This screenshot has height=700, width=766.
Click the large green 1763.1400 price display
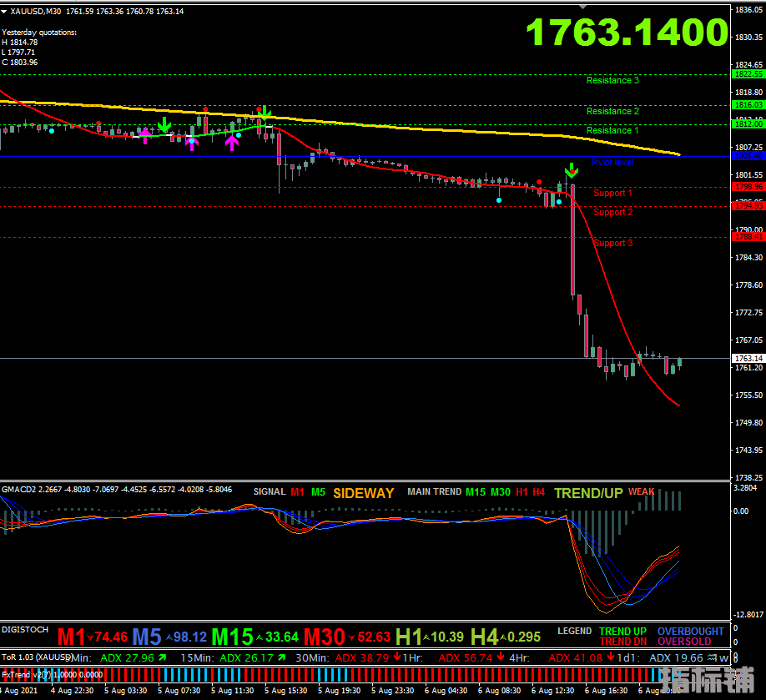click(x=627, y=33)
